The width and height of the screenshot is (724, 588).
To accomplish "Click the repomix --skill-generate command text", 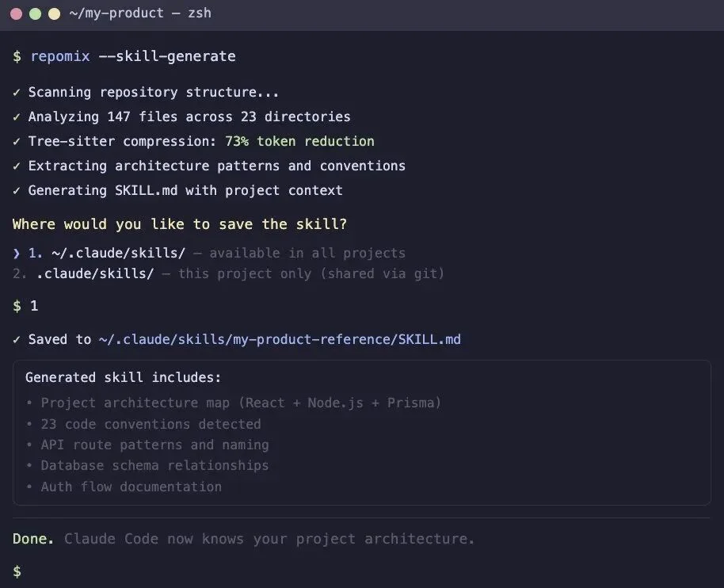I will 132,56.
